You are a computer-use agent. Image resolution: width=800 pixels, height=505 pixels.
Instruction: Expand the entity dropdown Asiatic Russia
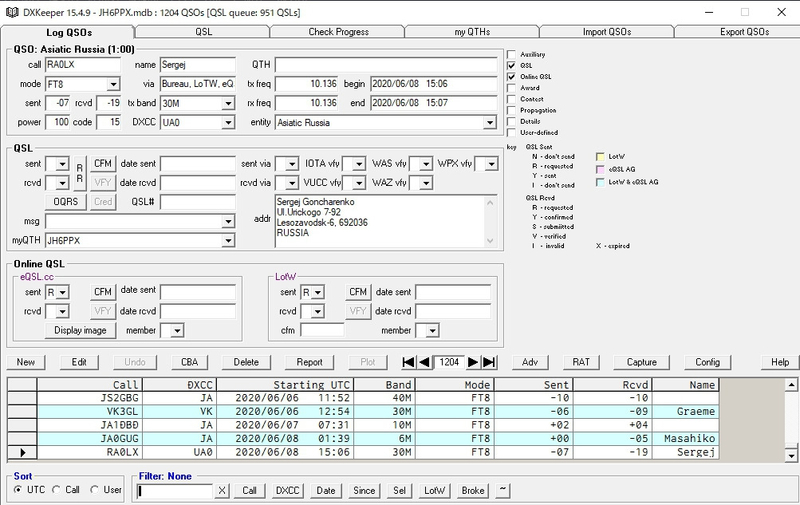(x=489, y=123)
